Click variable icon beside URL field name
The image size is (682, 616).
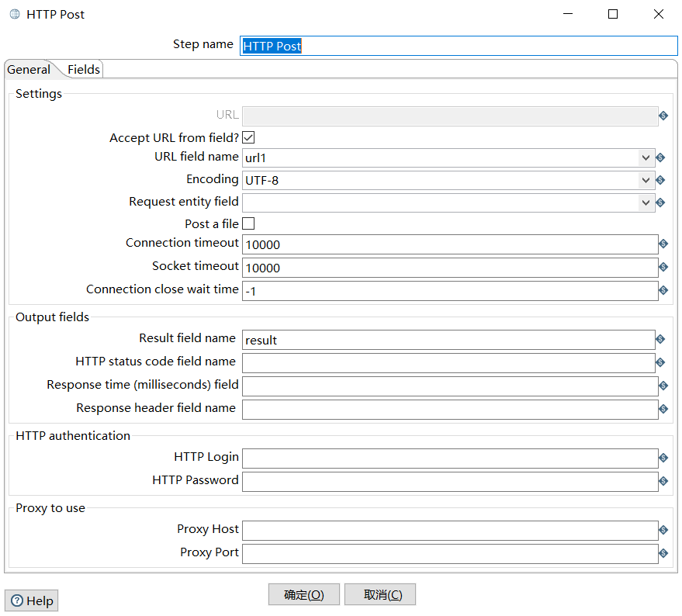(x=660, y=157)
